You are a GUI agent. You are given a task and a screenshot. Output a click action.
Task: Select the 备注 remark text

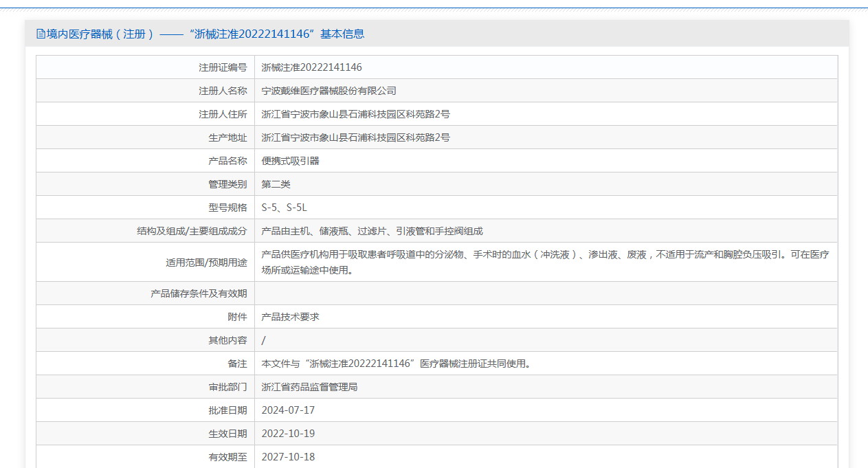coord(397,364)
